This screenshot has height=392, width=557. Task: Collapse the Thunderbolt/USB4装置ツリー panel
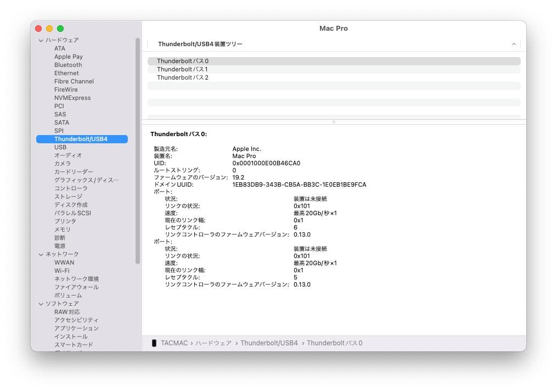(514, 44)
